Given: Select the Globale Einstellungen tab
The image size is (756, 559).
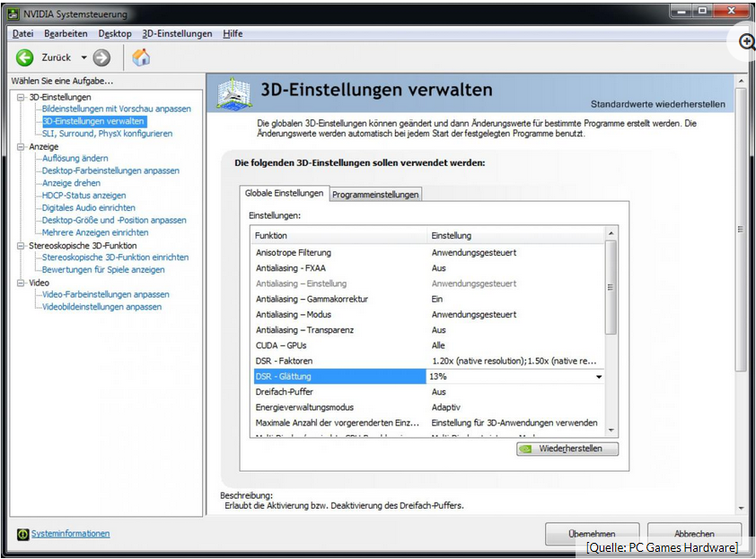Looking at the screenshot, I should point(284,193).
